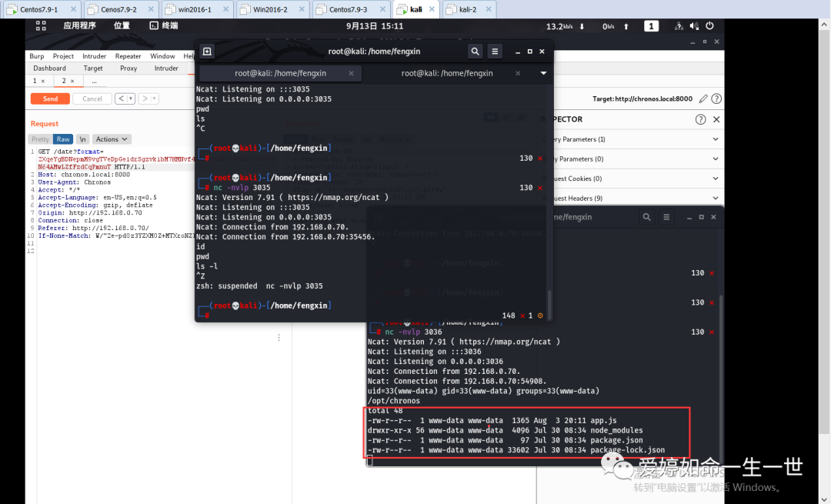This screenshot has height=504, width=831.
Task: Switch to the kali-2 VM tab
Action: point(469,9)
